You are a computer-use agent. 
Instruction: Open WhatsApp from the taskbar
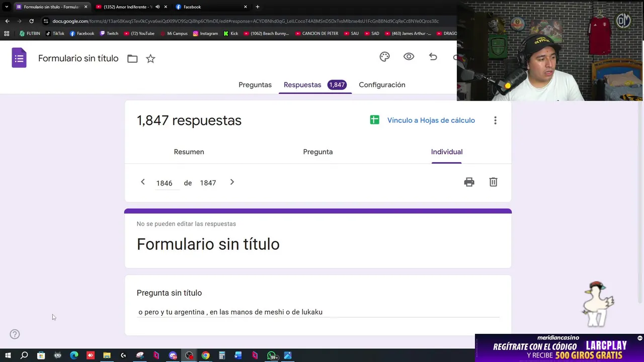(272, 355)
